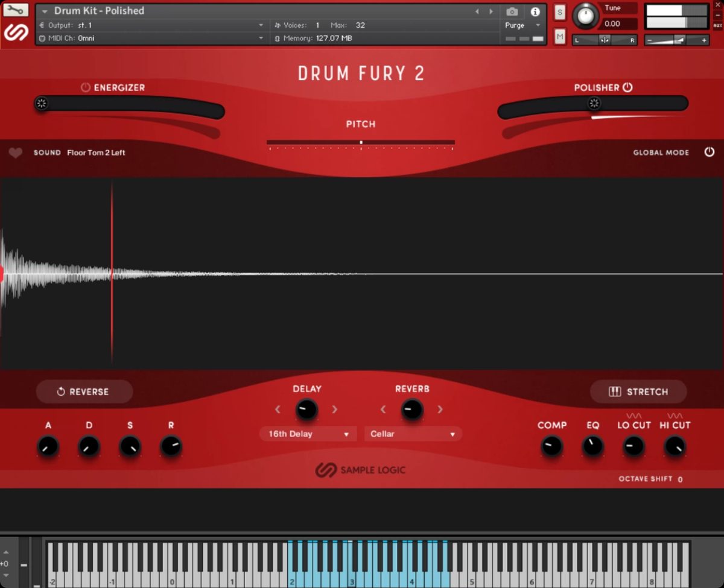The height and width of the screenshot is (588, 724).
Task: Go to next instrument preset arrow
Action: coord(491,11)
